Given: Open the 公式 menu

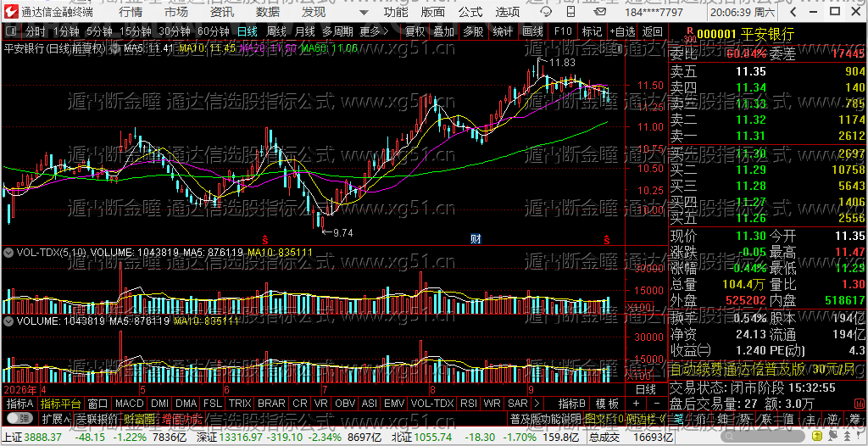Looking at the screenshot, I should pyautogui.click(x=470, y=12).
